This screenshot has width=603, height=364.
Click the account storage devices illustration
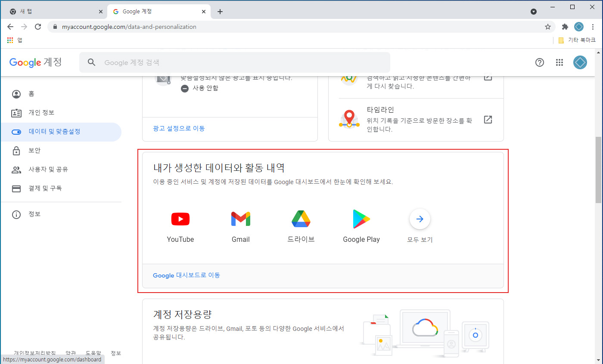[425, 333]
